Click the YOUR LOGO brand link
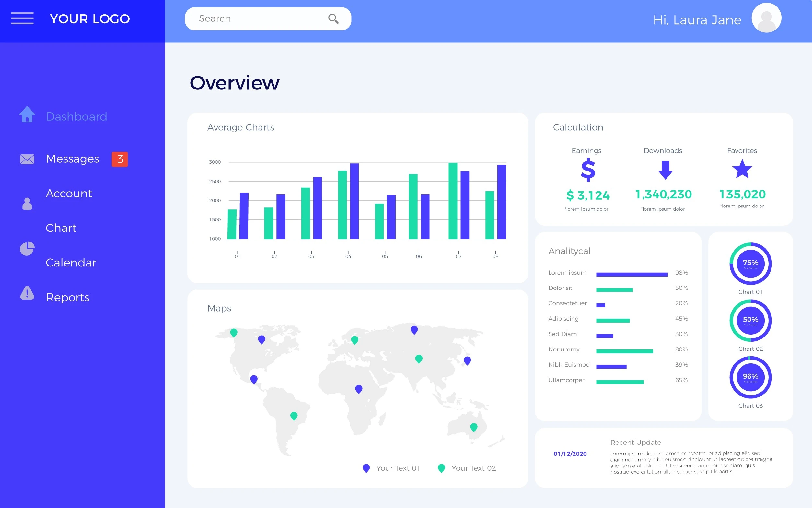The image size is (812, 508). click(x=90, y=19)
